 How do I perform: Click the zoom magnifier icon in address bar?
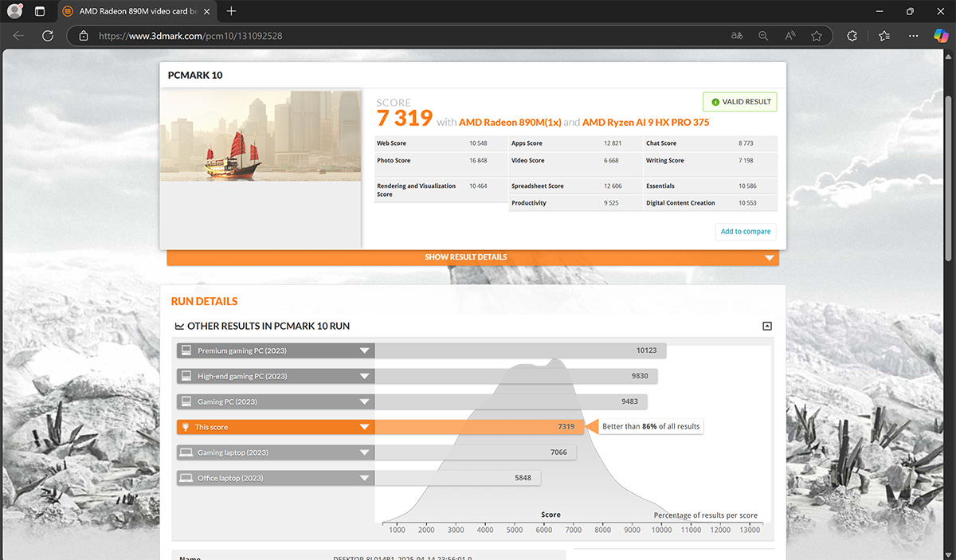[763, 36]
